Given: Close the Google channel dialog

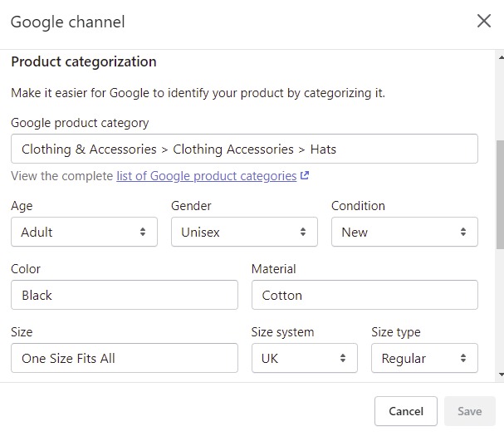Looking at the screenshot, I should 484,22.
